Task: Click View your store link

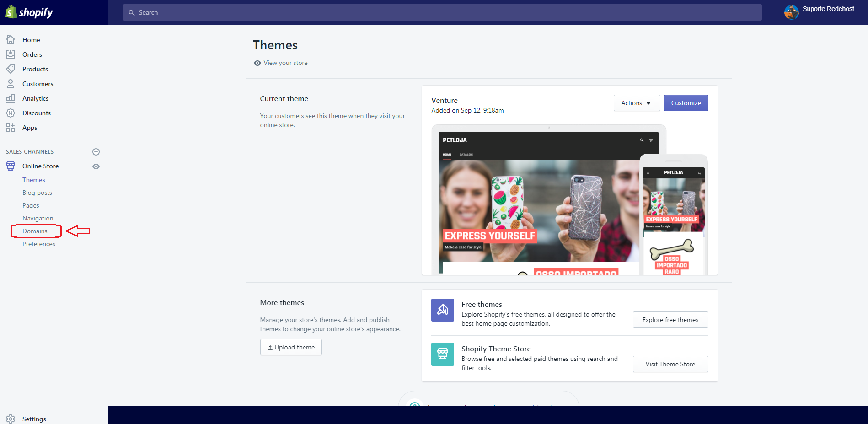Action: (285, 63)
